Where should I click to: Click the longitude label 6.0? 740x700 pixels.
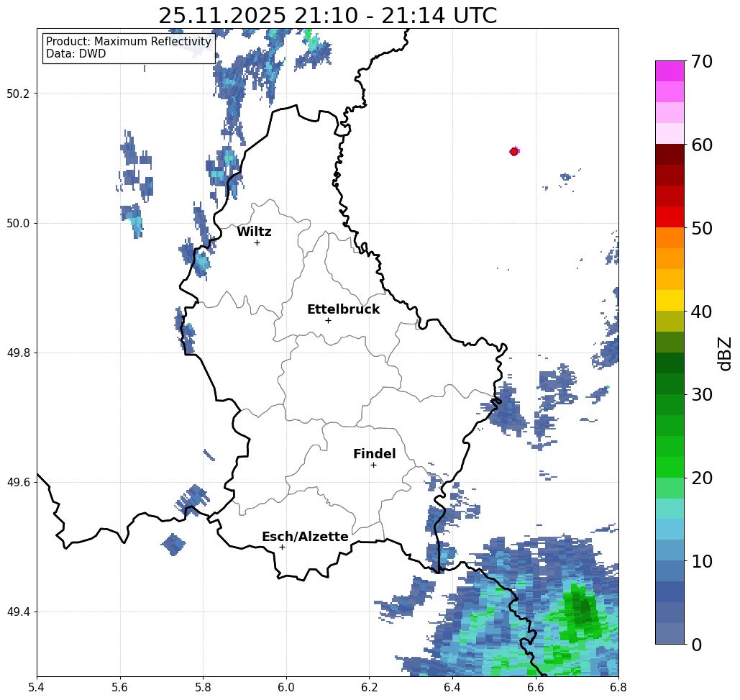pyautogui.click(x=286, y=687)
